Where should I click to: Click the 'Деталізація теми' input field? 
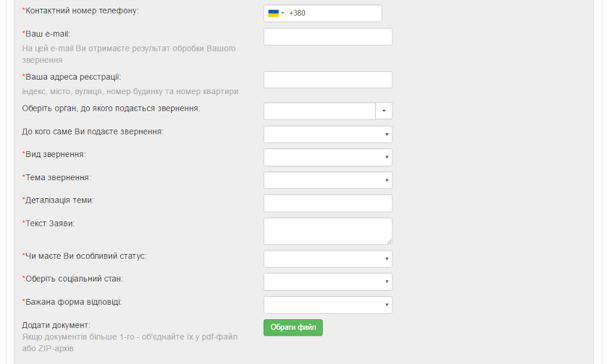(x=327, y=203)
